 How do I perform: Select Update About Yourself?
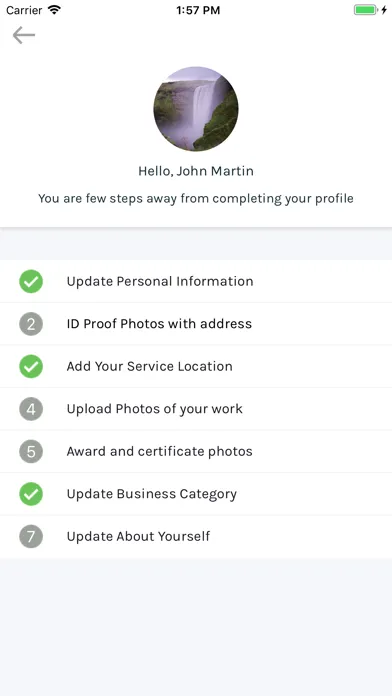(196, 537)
